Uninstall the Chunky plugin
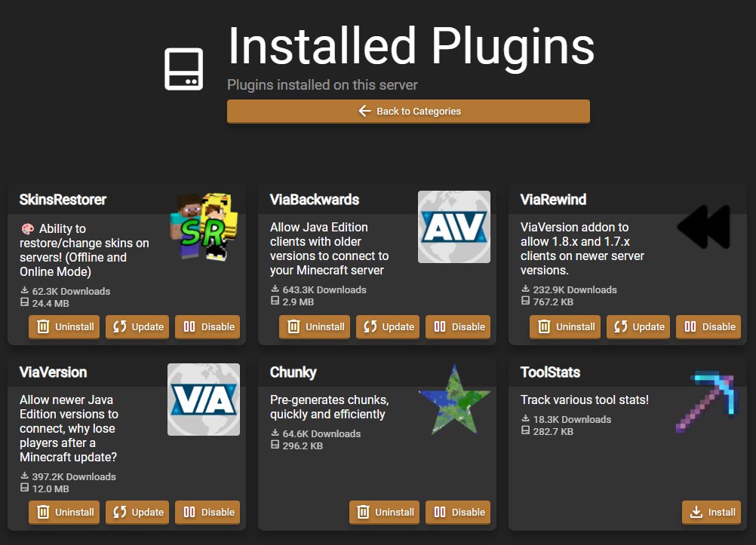 tap(384, 512)
